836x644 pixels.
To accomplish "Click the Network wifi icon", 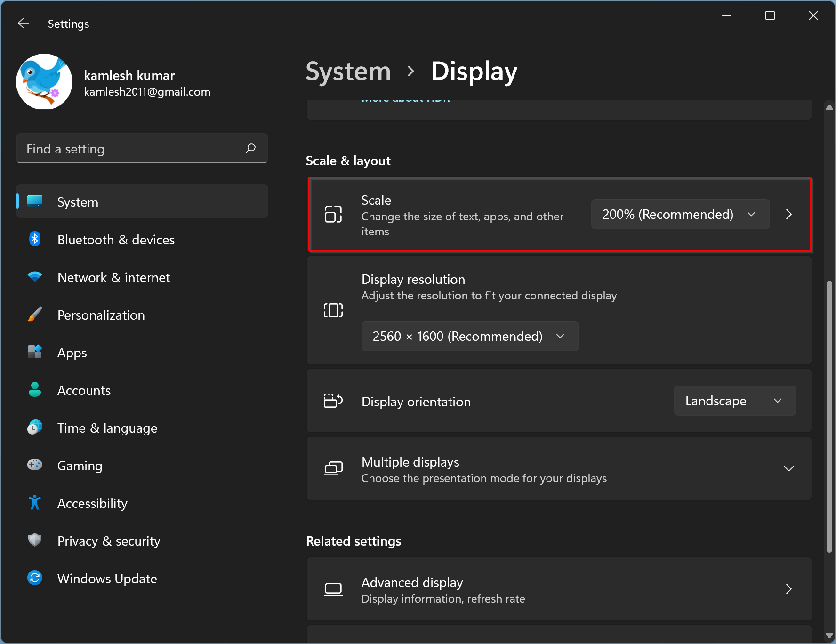I will [x=35, y=277].
